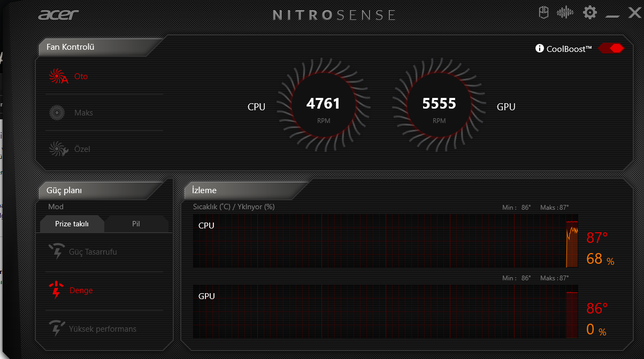
Task: Choose the Maks fan control option
Action: click(x=104, y=113)
